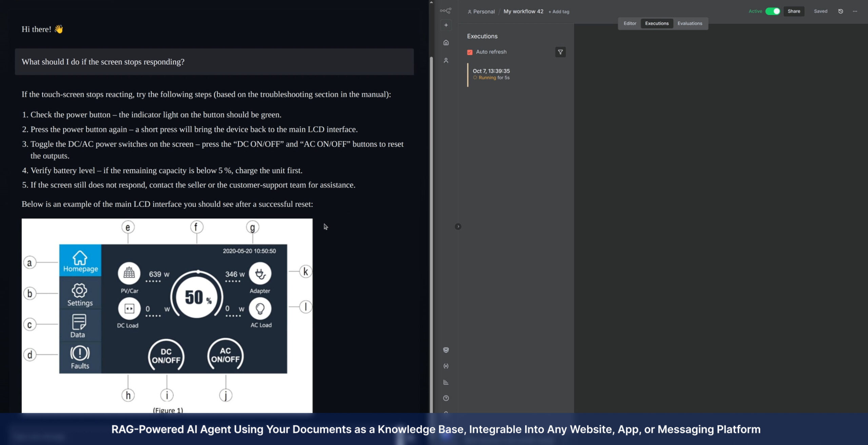Open the personal user icon in sidebar
The width and height of the screenshot is (868, 445).
pyautogui.click(x=446, y=60)
